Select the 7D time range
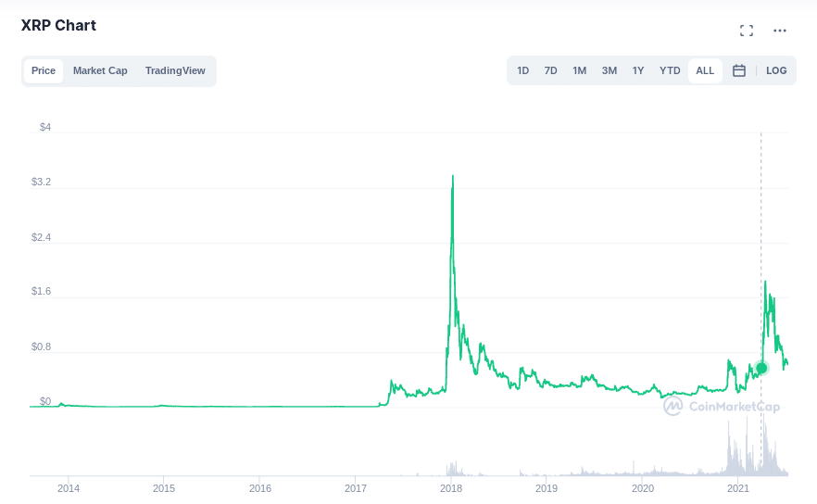The width and height of the screenshot is (817, 504). click(550, 70)
